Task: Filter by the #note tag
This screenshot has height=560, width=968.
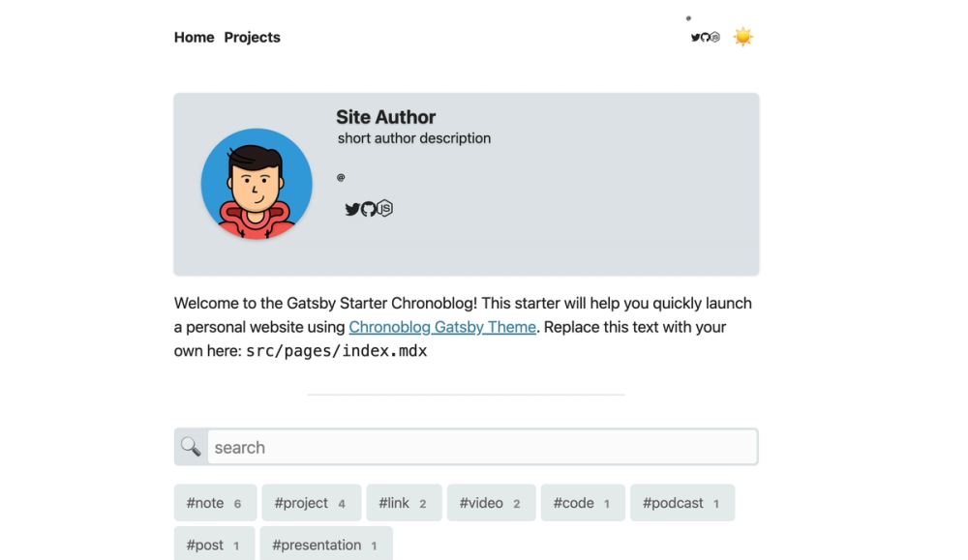Action: point(215,503)
